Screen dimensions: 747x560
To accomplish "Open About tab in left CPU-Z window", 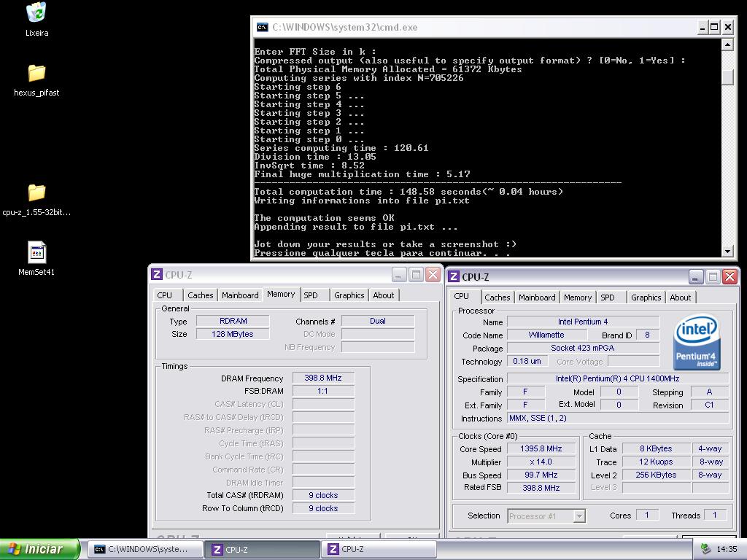I will pyautogui.click(x=384, y=295).
